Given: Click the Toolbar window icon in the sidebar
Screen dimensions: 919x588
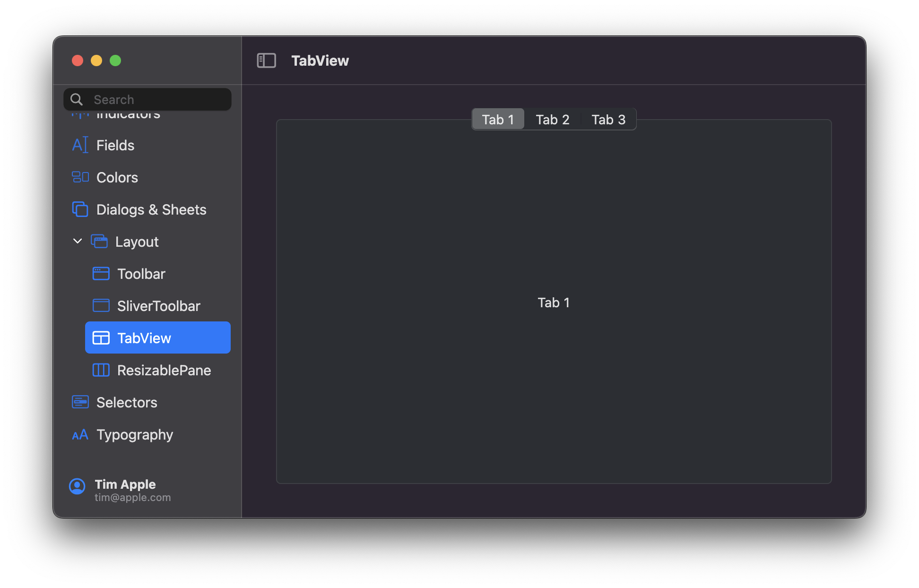Looking at the screenshot, I should click(101, 274).
